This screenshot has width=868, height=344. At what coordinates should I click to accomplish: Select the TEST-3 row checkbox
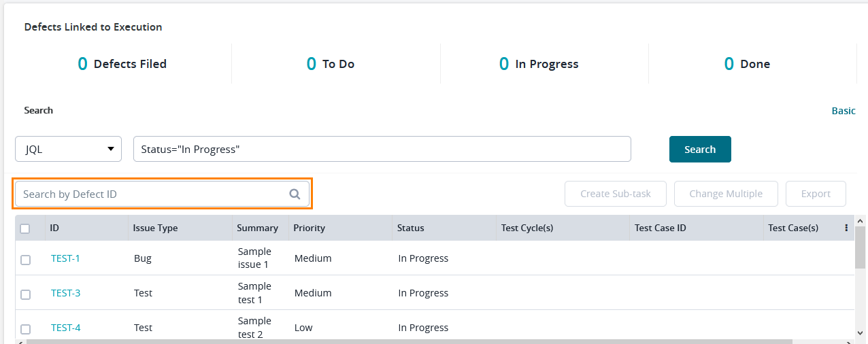point(25,294)
